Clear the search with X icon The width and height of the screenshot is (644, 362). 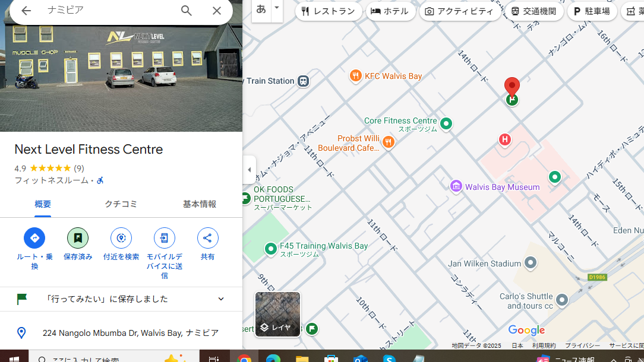click(x=217, y=11)
